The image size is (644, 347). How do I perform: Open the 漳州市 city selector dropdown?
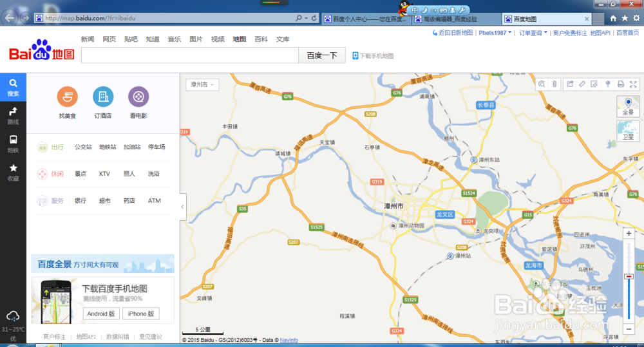(x=202, y=84)
